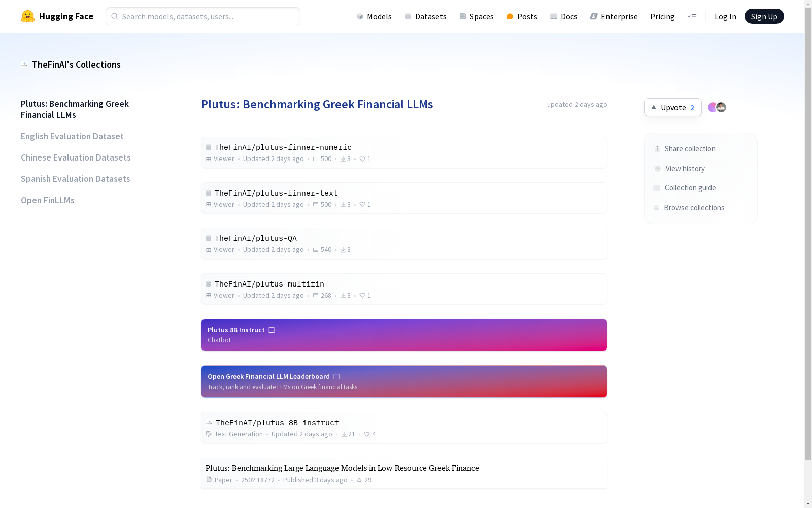Open Spaces from the navigation bar

[477, 16]
